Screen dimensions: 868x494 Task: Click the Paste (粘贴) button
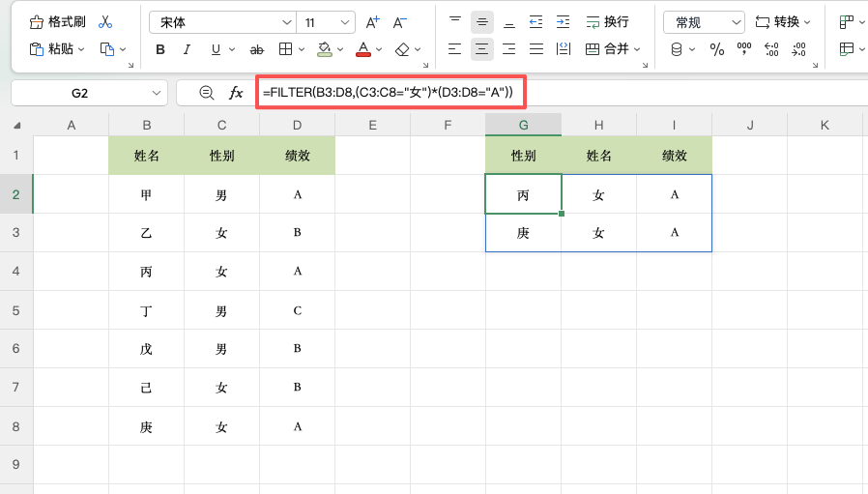(x=51, y=49)
